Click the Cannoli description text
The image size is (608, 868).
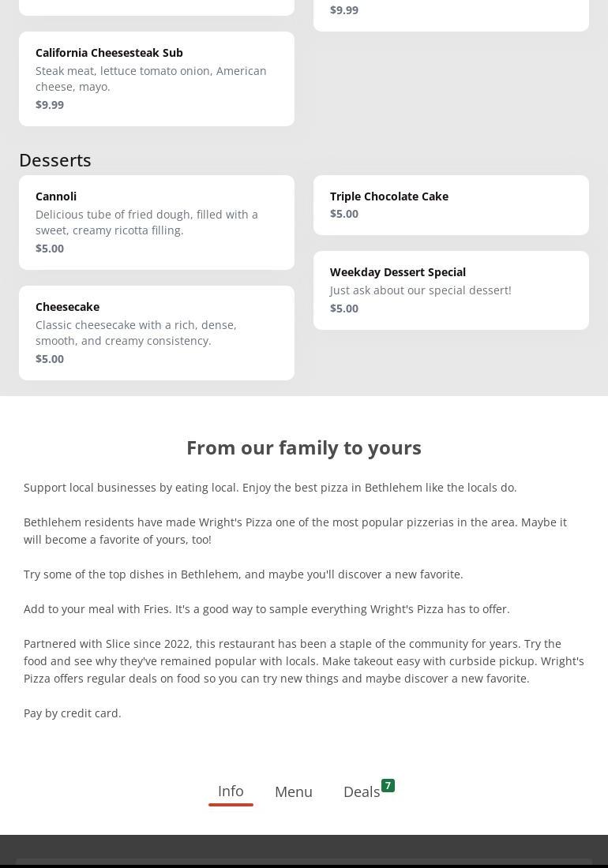147,223
